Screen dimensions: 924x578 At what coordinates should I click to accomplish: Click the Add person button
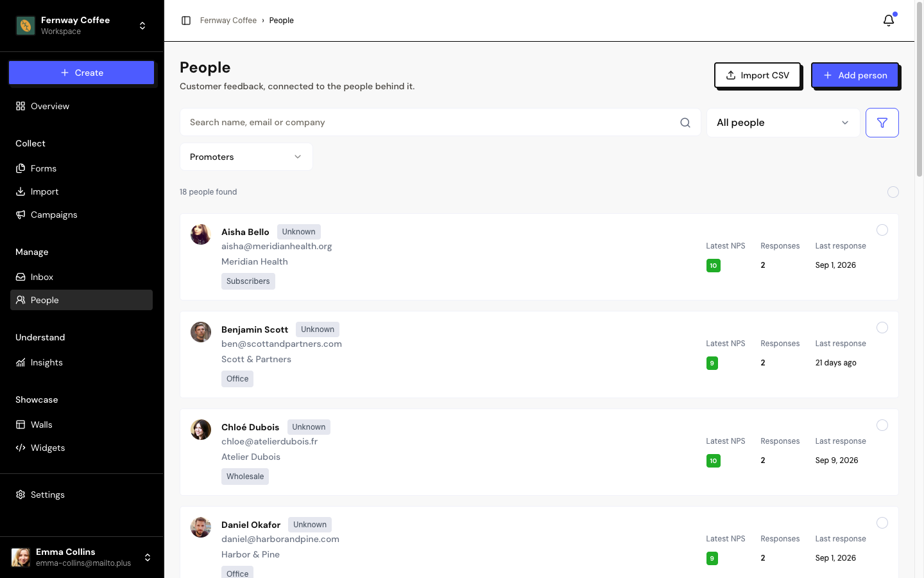(x=855, y=75)
